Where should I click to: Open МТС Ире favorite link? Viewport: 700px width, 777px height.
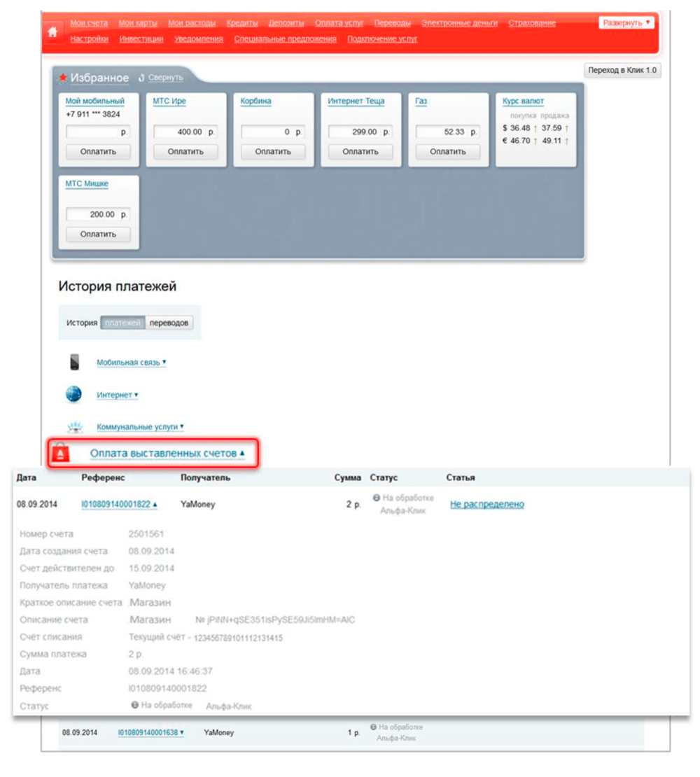[169, 101]
